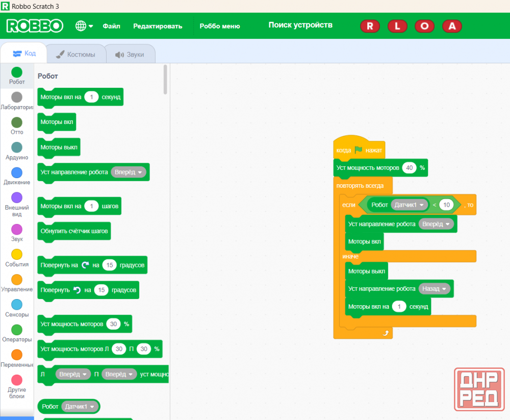Click the motor power value 40 field
The image size is (510, 420).
click(x=409, y=168)
